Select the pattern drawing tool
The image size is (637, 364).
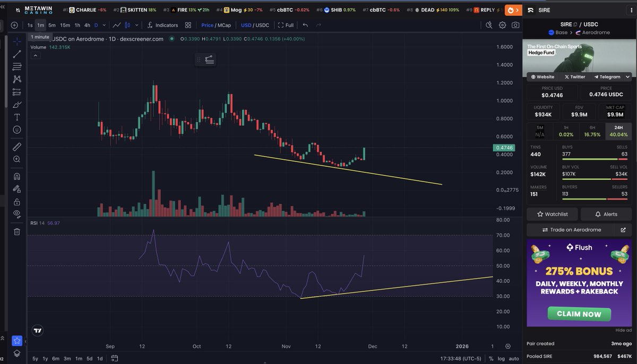coord(17,79)
